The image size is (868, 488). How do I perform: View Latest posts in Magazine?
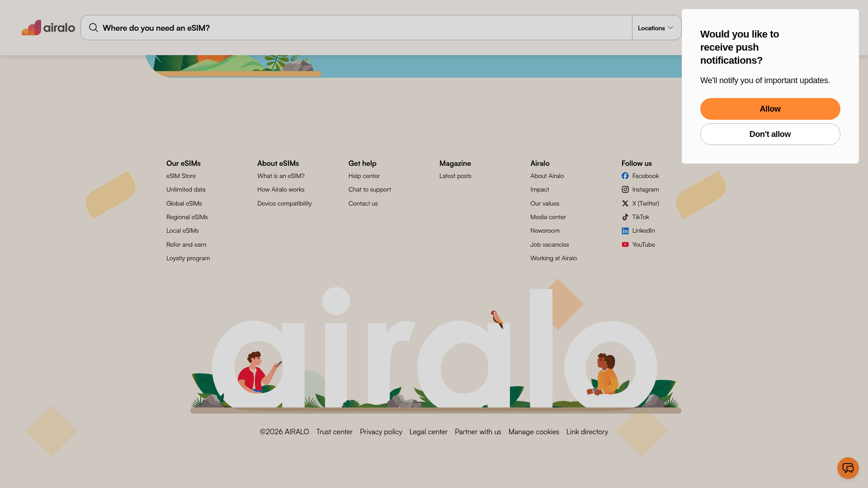[455, 176]
